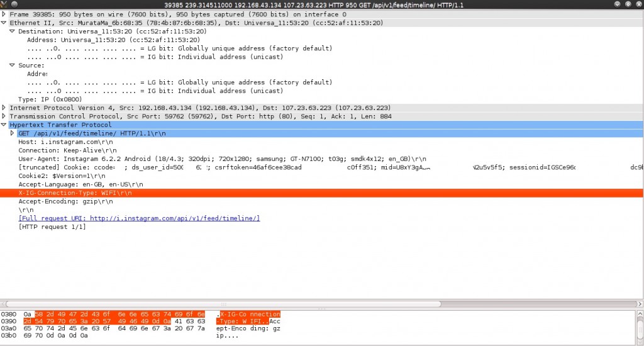Click hex pane scrollbar up arrow
The image size is (644, 346).
pyautogui.click(x=640, y=314)
